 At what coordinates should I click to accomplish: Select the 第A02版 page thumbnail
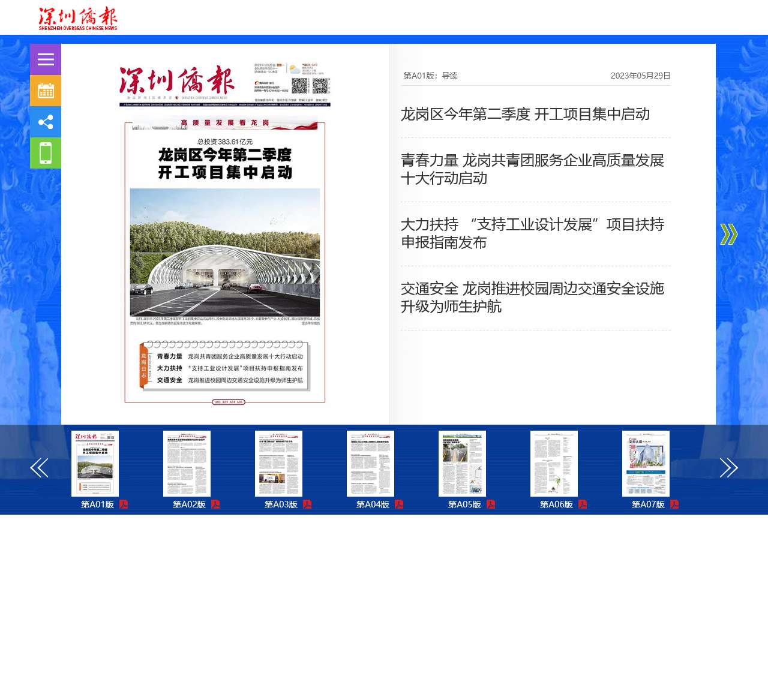click(187, 464)
